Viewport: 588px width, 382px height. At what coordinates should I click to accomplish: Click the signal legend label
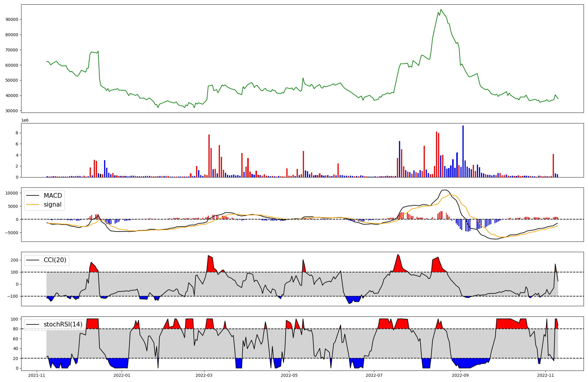(x=53, y=205)
